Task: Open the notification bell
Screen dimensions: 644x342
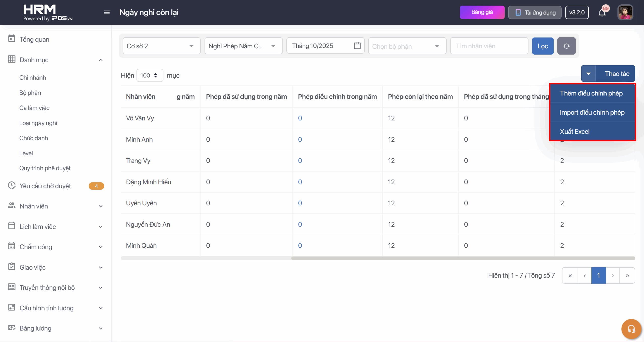Action: pyautogui.click(x=602, y=12)
